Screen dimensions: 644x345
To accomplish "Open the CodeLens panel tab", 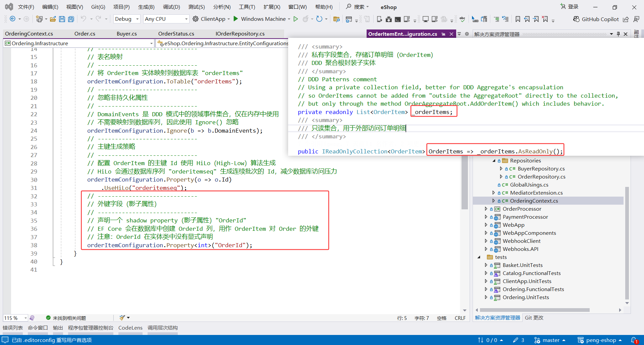I will [130, 328].
